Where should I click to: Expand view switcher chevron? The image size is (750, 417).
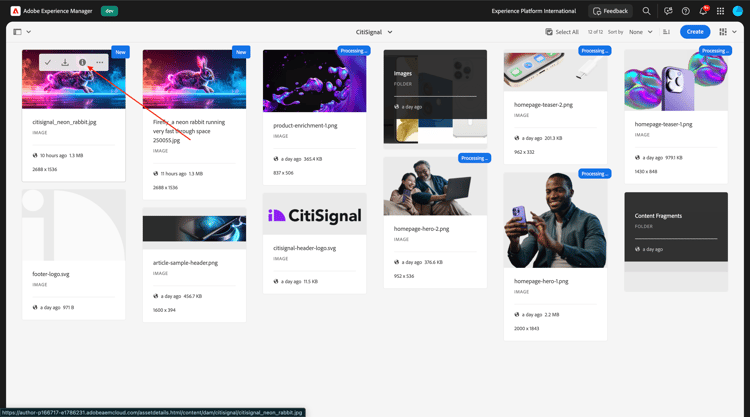tap(734, 32)
